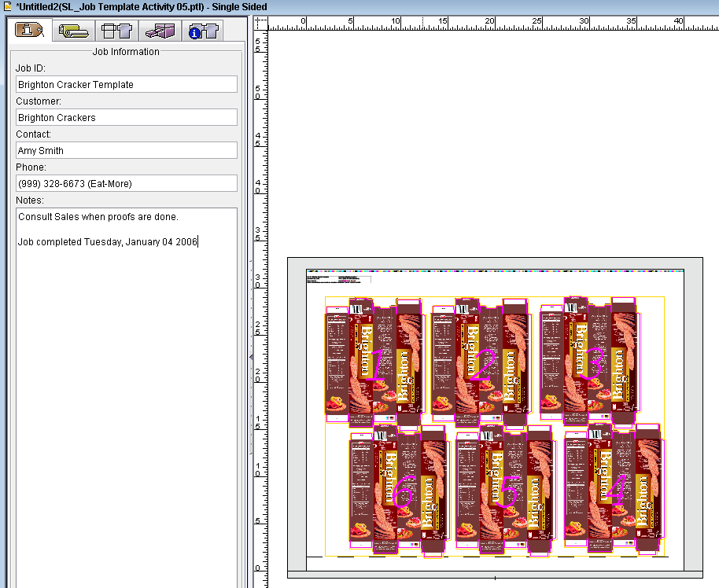Click inside the Notes text area
This screenshot has height=588, width=719.
[x=127, y=398]
